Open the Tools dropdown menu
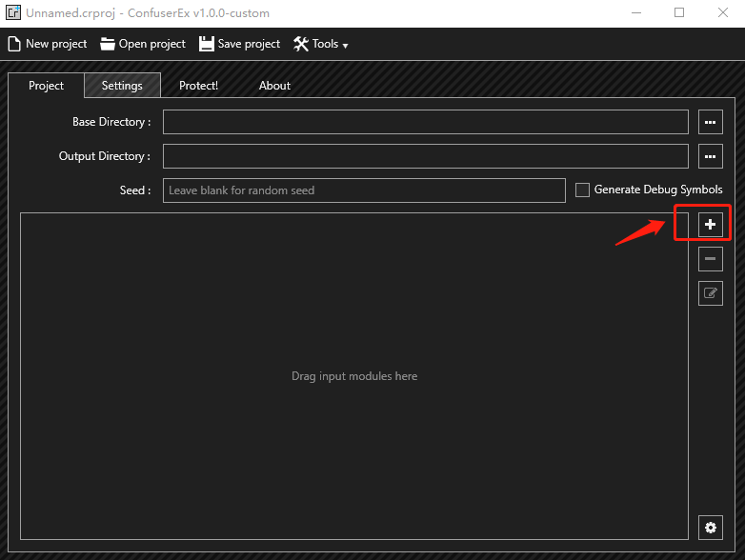 [x=321, y=44]
